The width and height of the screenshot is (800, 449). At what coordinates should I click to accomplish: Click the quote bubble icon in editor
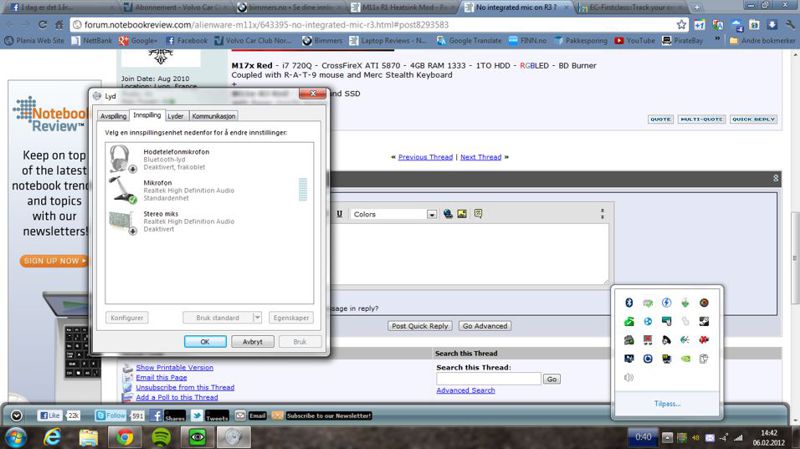[x=478, y=214]
